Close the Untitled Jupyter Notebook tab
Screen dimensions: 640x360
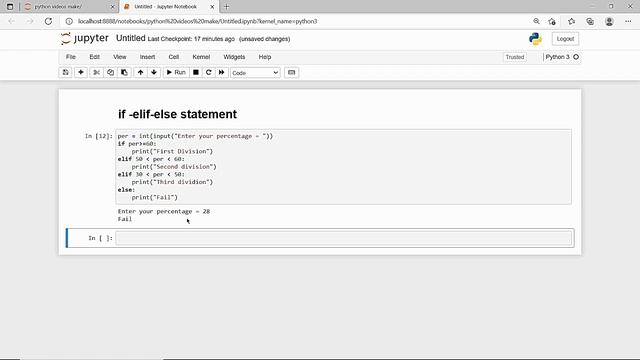[212, 7]
